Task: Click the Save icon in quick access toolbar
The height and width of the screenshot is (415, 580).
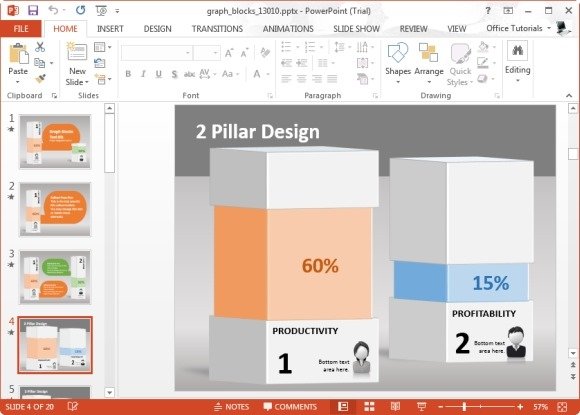Action: click(33, 10)
